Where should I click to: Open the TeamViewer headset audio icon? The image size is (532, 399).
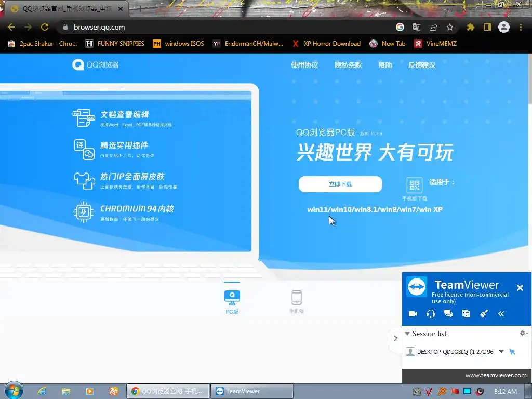pos(431,314)
